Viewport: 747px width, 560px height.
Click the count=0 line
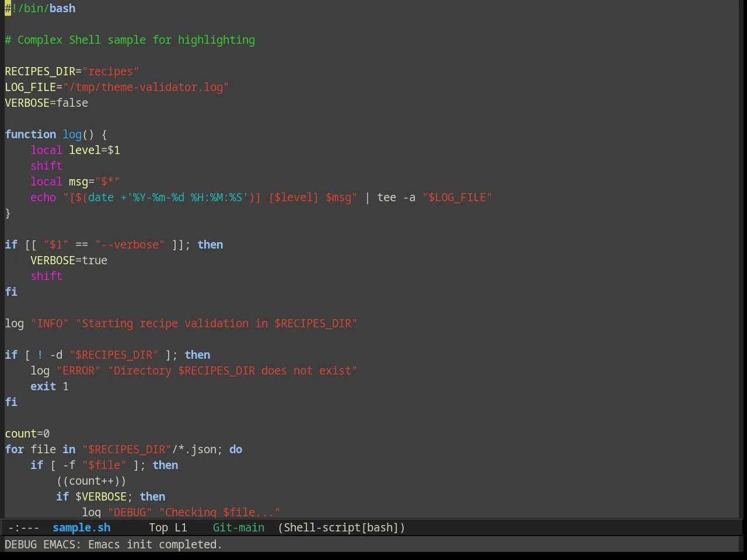27,433
